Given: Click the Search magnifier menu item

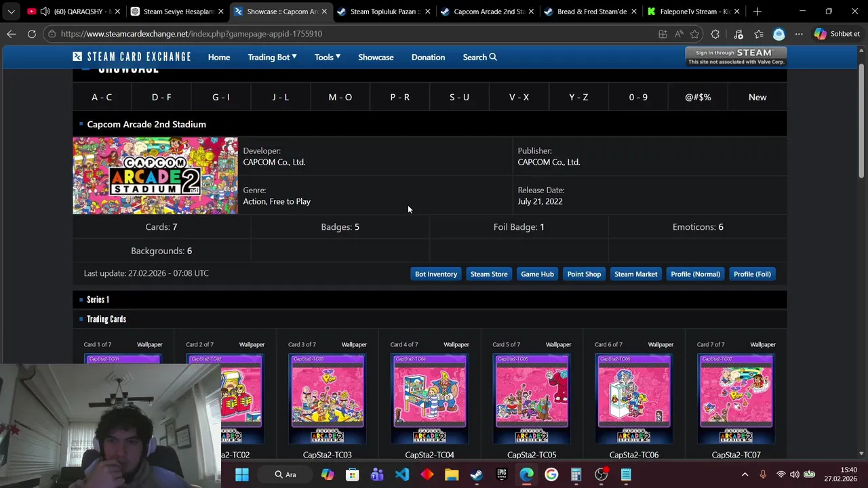Looking at the screenshot, I should click(479, 57).
